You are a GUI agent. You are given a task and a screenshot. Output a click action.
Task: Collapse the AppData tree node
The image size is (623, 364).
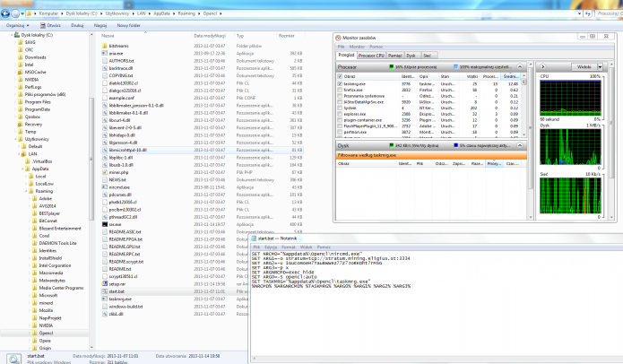(22, 169)
